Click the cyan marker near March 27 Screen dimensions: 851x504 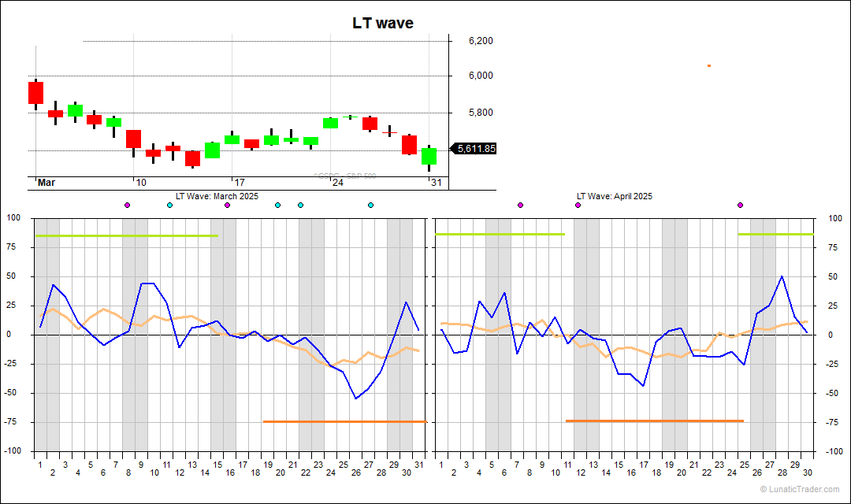tap(370, 206)
